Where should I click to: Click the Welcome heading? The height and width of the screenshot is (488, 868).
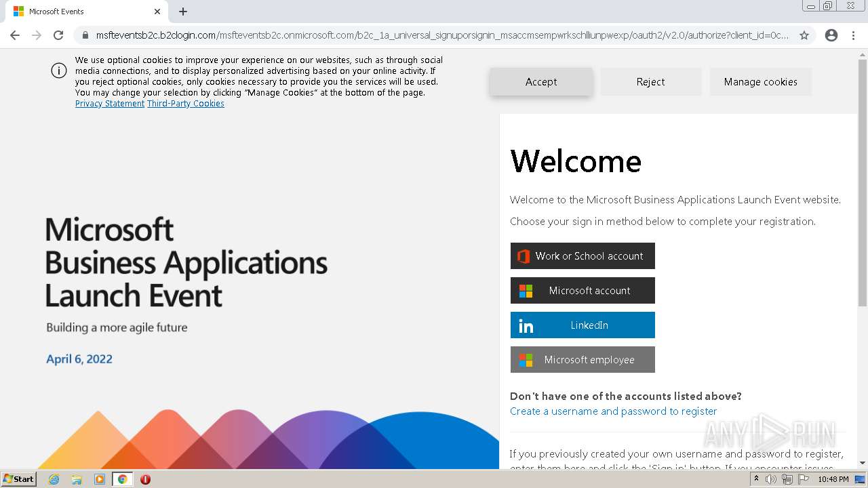pos(576,161)
